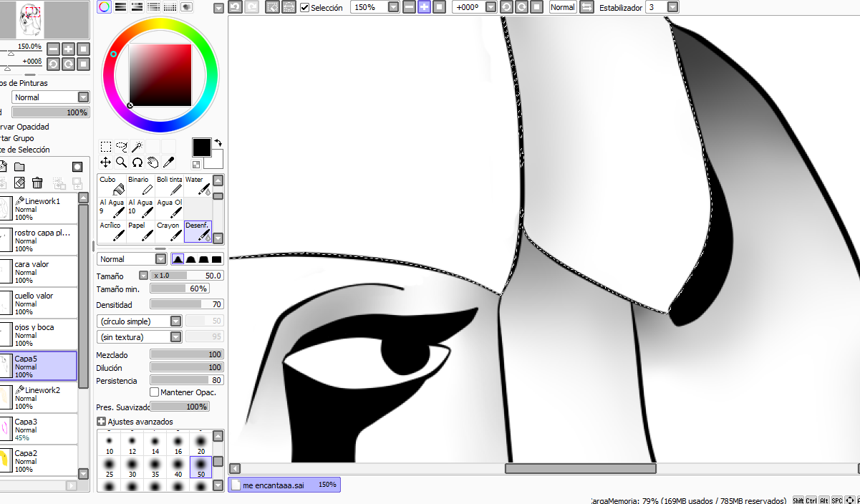Toggle the swatches grid panel
The width and height of the screenshot is (860, 504).
170,7
